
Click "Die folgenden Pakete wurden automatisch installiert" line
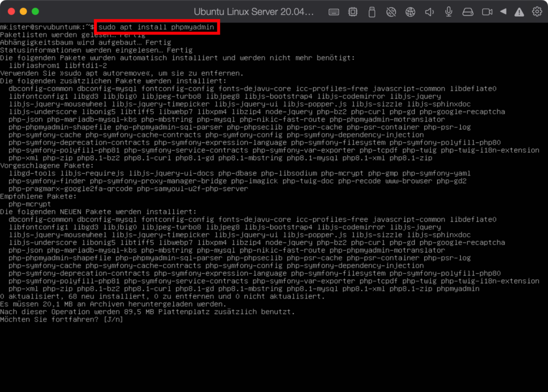178,58
